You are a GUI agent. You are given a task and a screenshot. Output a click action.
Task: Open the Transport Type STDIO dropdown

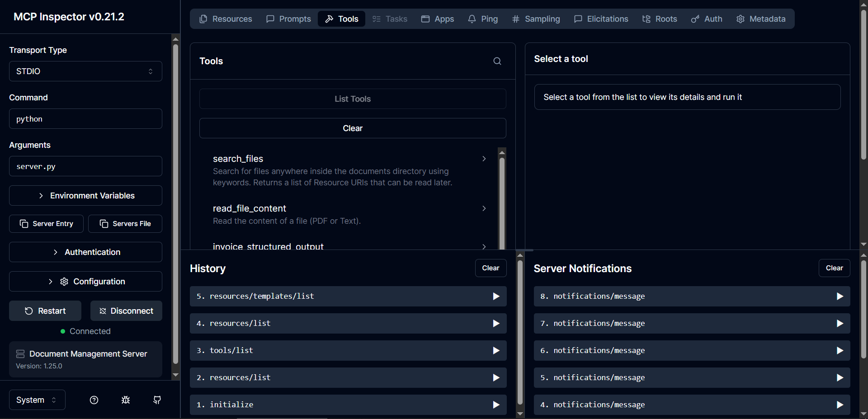pos(85,71)
